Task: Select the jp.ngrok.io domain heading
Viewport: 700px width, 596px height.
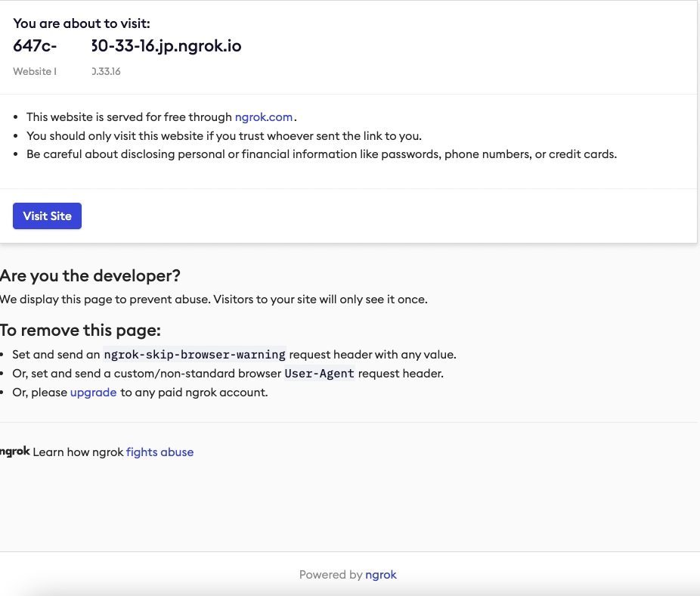Action: click(x=127, y=45)
